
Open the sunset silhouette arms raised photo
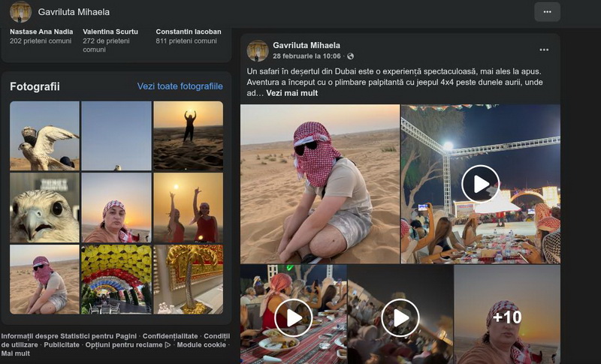[x=189, y=136]
